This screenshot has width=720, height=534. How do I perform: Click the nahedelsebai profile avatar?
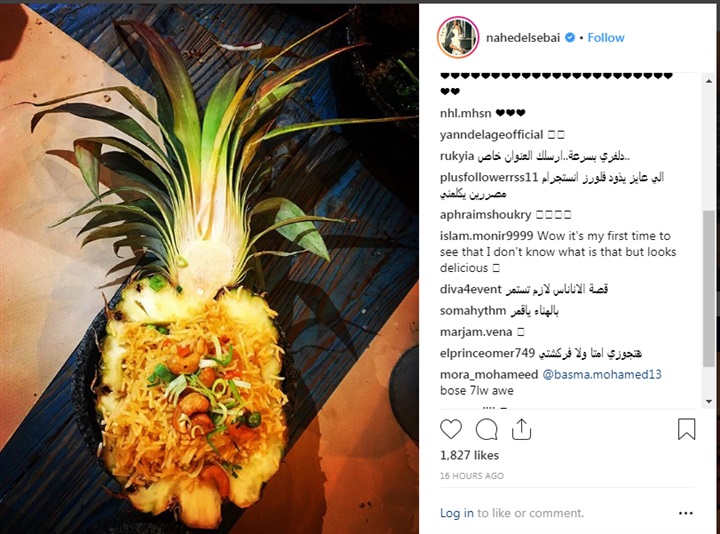[x=458, y=38]
